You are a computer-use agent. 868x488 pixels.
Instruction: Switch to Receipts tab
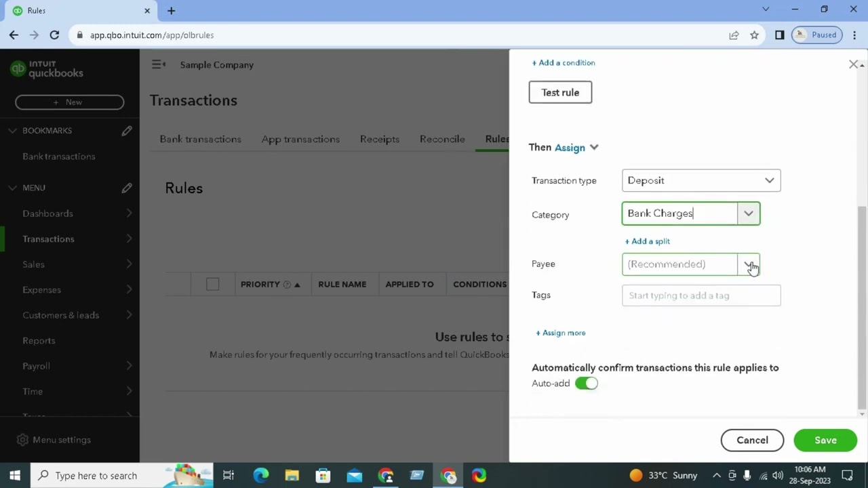coord(379,139)
